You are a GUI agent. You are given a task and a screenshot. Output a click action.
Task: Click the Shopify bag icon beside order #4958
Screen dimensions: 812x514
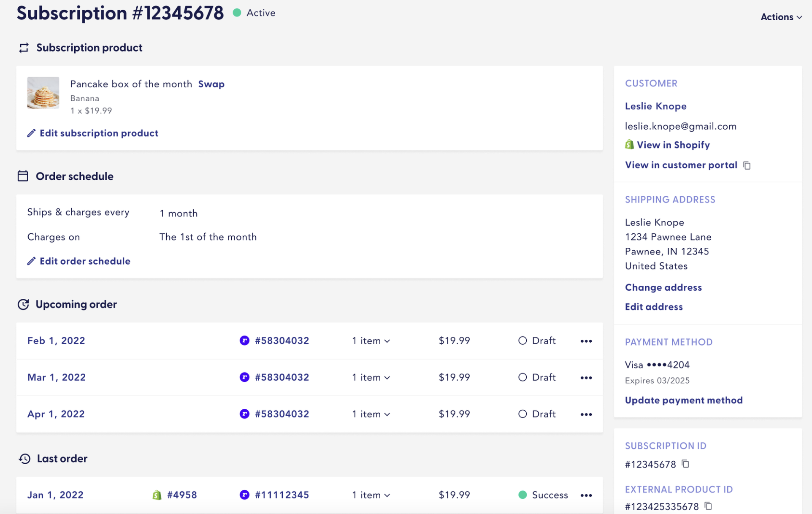point(157,495)
